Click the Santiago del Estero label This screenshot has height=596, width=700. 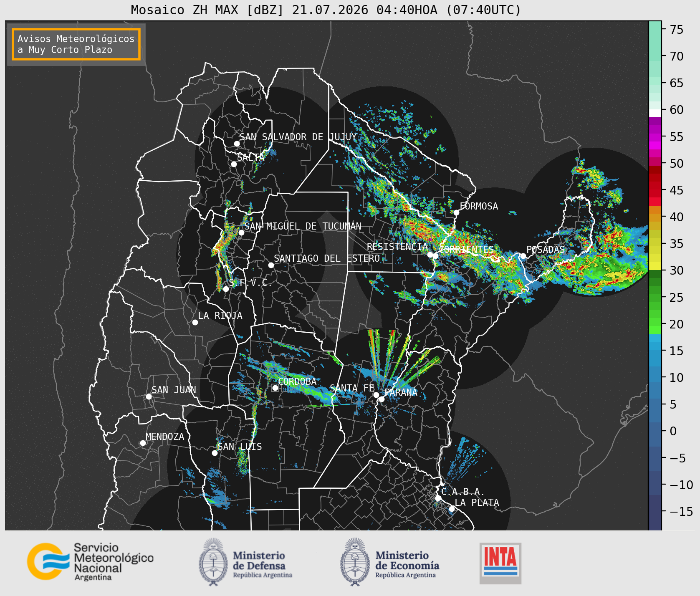pos(327,258)
